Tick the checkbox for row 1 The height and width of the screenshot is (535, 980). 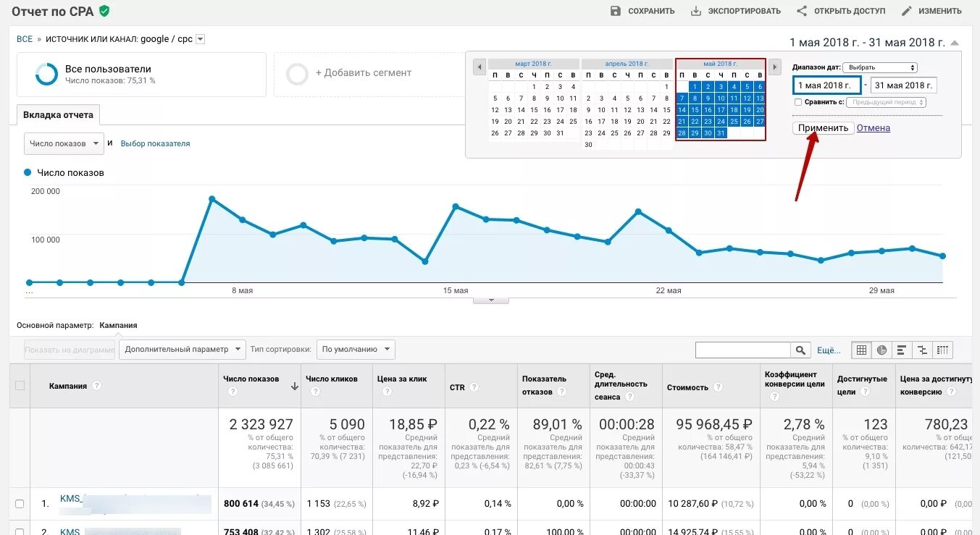(x=20, y=504)
